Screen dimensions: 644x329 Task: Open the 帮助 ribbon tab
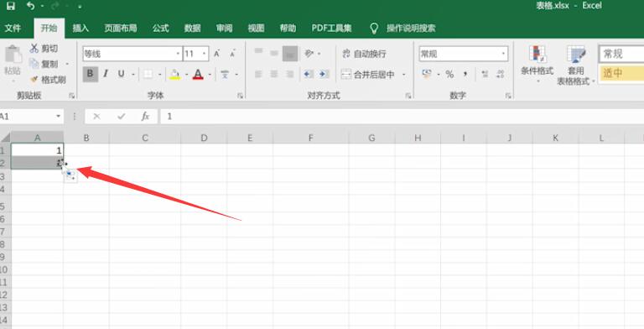pyautogui.click(x=288, y=28)
